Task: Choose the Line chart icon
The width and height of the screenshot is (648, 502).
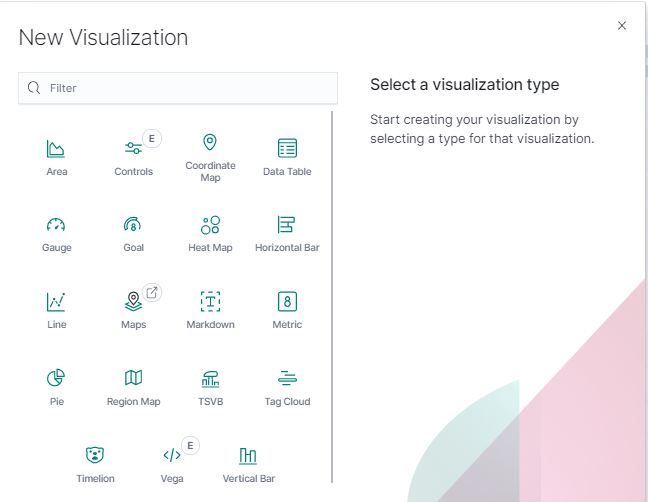Action: (x=56, y=302)
